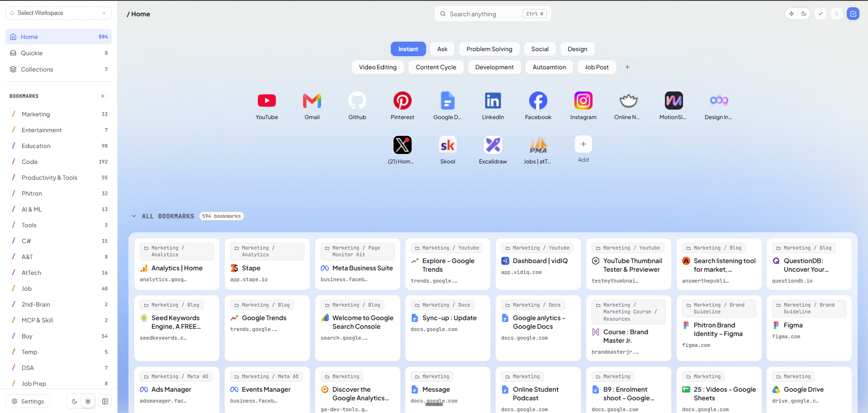Open the Design tab
Screen dimensions: 868x413
click(578, 49)
